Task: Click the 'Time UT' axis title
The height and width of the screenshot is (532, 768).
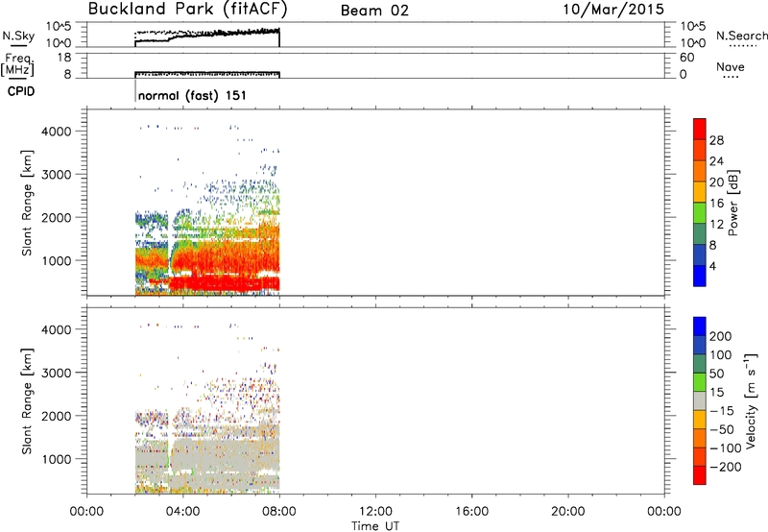Action: (375, 526)
